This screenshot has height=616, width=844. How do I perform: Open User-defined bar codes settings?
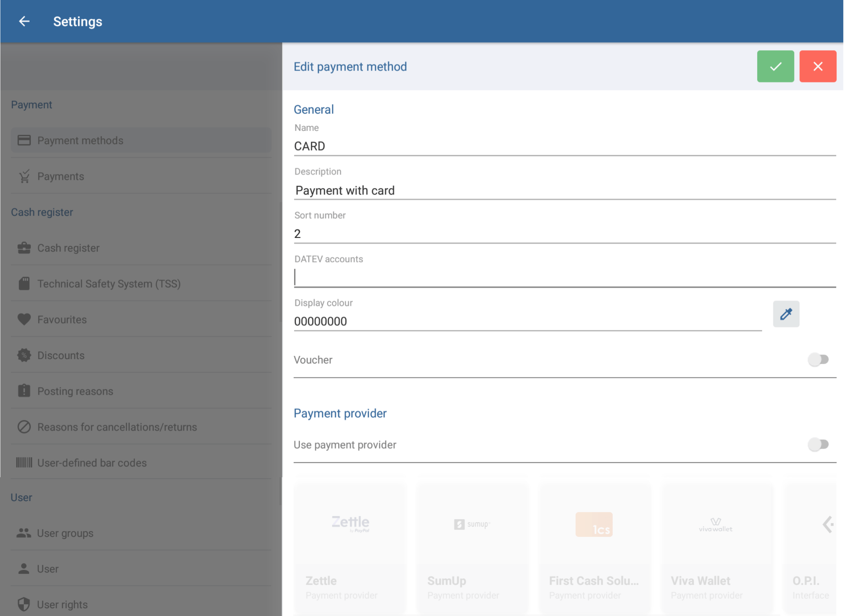92,463
